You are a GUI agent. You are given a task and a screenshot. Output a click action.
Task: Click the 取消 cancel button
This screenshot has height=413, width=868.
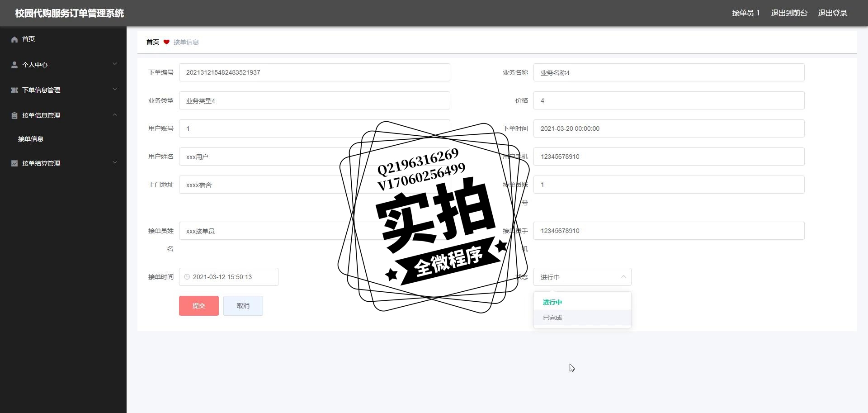click(x=243, y=306)
